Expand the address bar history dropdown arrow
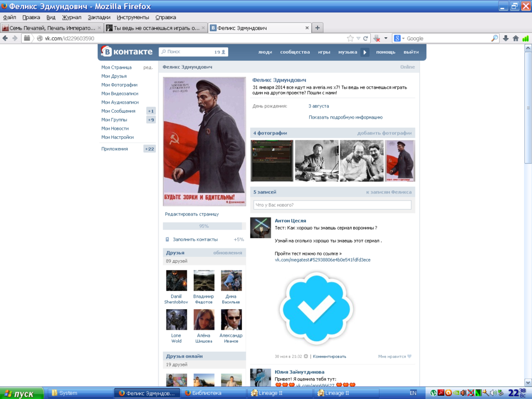532x399 pixels. tap(359, 38)
